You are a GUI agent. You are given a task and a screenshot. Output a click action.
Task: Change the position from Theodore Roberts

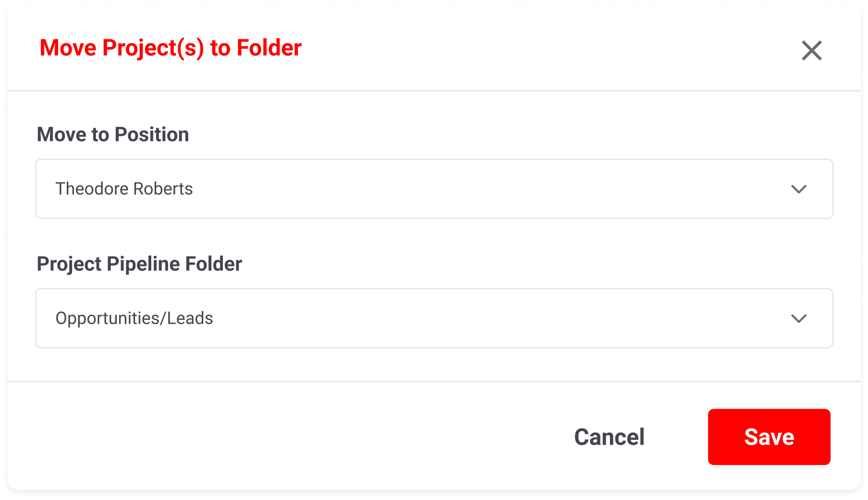(x=434, y=189)
